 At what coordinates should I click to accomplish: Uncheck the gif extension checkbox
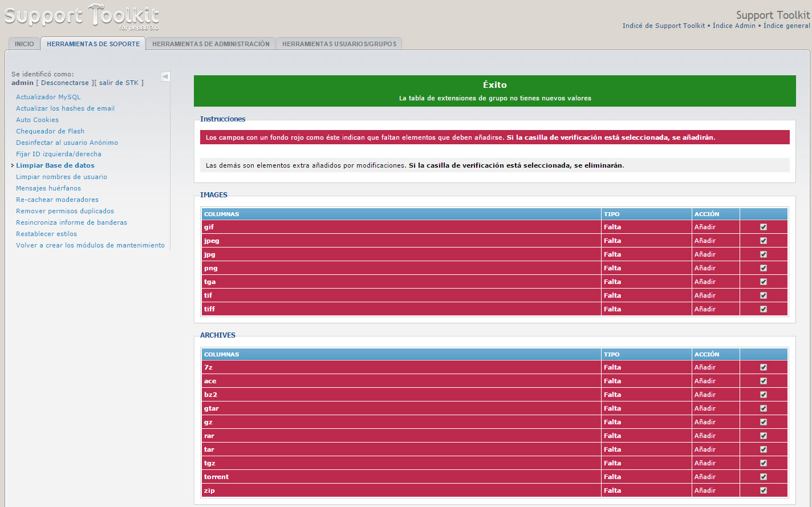tap(764, 227)
